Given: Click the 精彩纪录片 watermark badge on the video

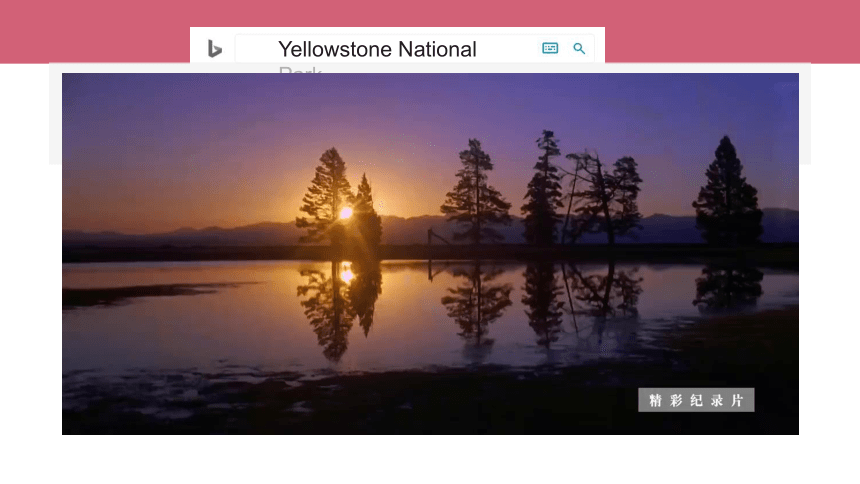Looking at the screenshot, I should 695,400.
